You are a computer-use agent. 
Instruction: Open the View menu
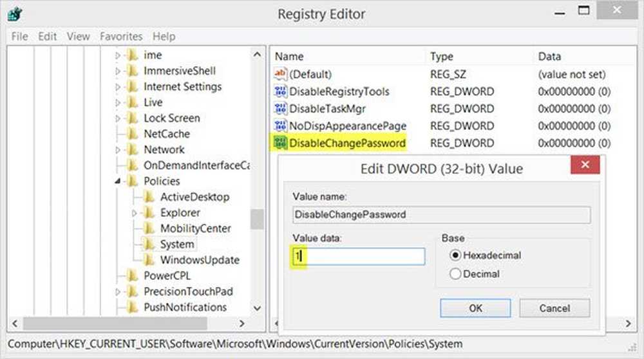[x=78, y=37]
